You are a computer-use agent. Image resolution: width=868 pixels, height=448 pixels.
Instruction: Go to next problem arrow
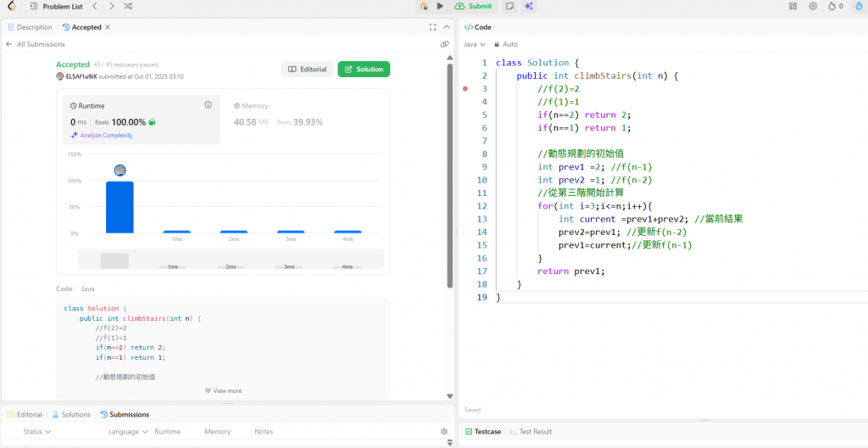pos(111,6)
